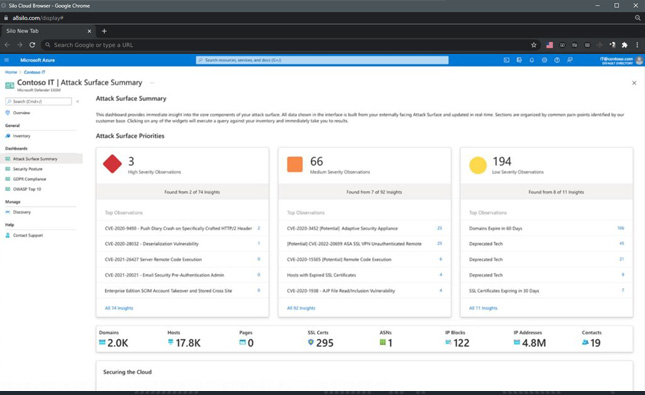Open Hosts with Expired SSL Certificates row

tap(364, 275)
